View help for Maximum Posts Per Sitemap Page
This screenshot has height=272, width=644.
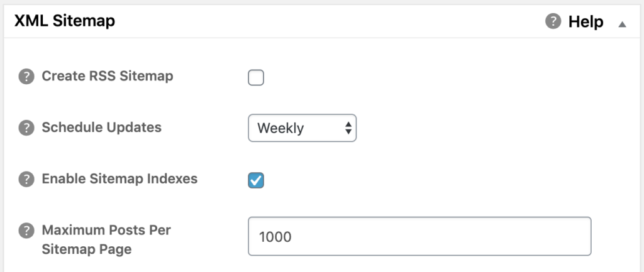(26, 231)
